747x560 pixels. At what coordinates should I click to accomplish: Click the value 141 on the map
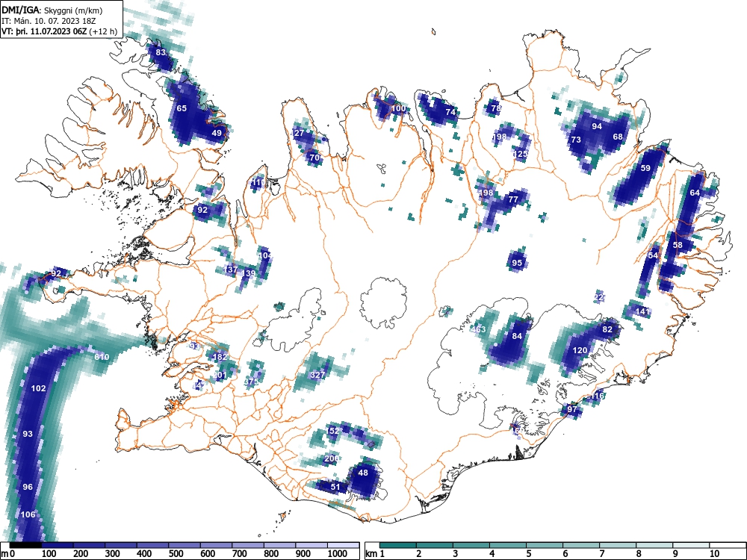tap(642, 311)
